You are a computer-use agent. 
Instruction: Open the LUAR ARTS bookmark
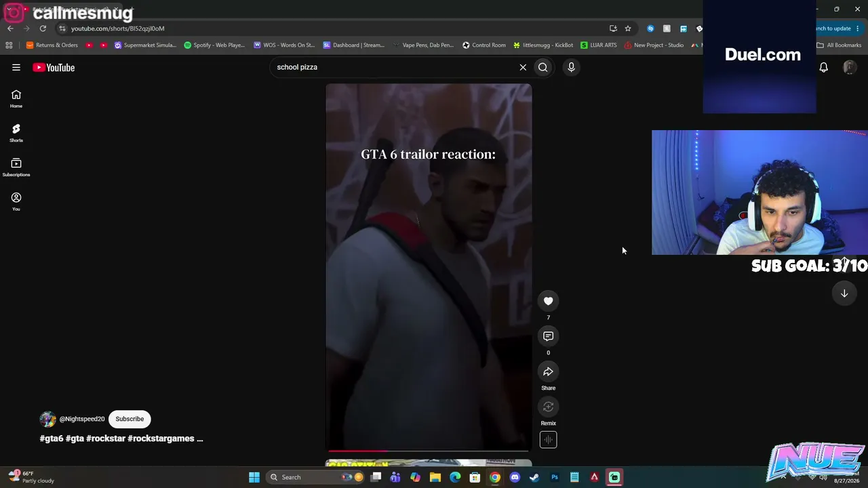click(599, 45)
